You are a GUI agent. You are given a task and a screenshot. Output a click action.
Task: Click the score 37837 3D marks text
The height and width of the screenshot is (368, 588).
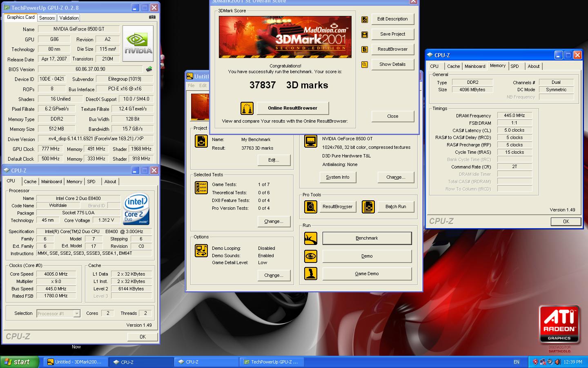coord(289,85)
